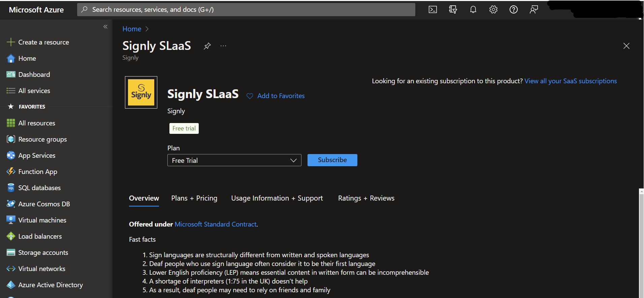Click the heart icon for favorites
The image size is (644, 298).
click(250, 96)
